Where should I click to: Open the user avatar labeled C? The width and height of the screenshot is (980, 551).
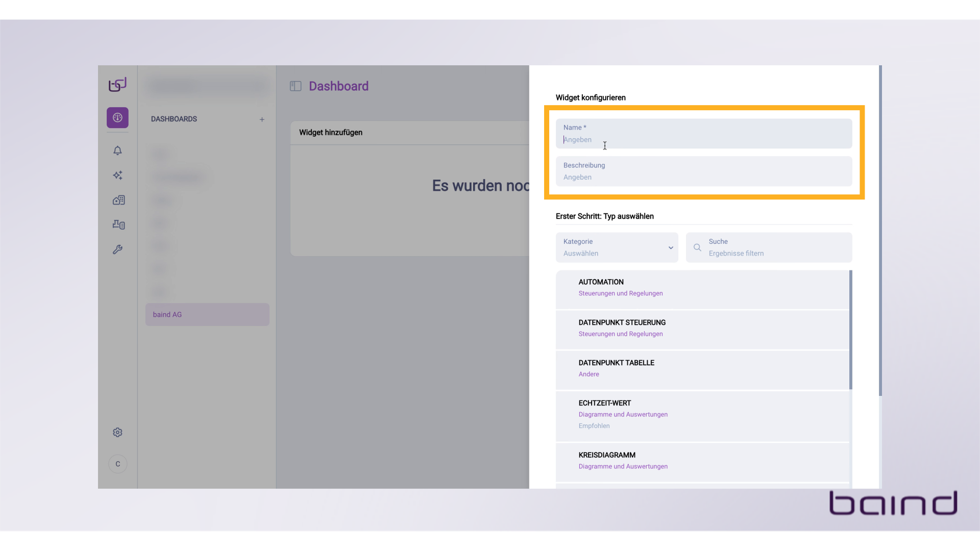click(x=117, y=464)
